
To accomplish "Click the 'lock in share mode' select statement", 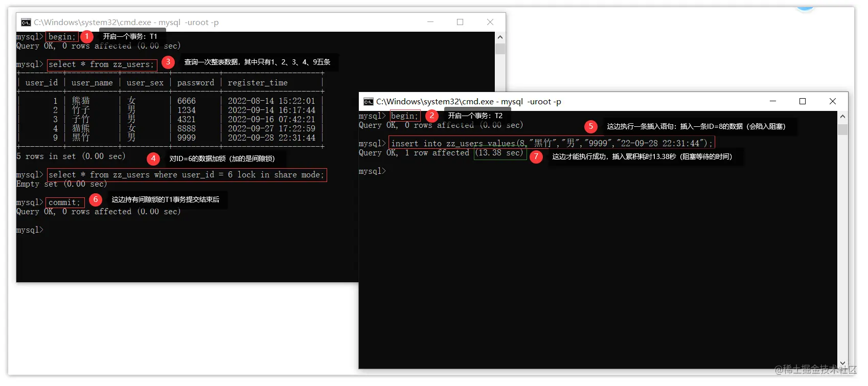I will tap(187, 175).
